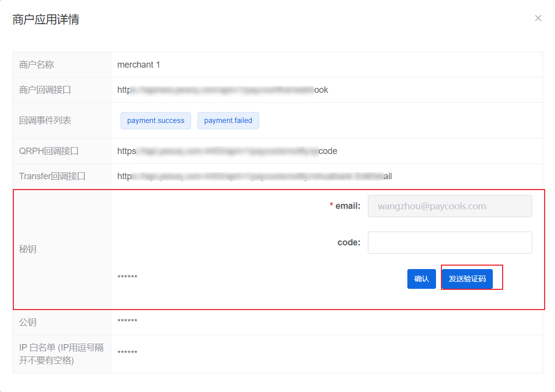Click the required email field label
Image resolution: width=555 pixels, height=392 pixels.
coord(348,206)
